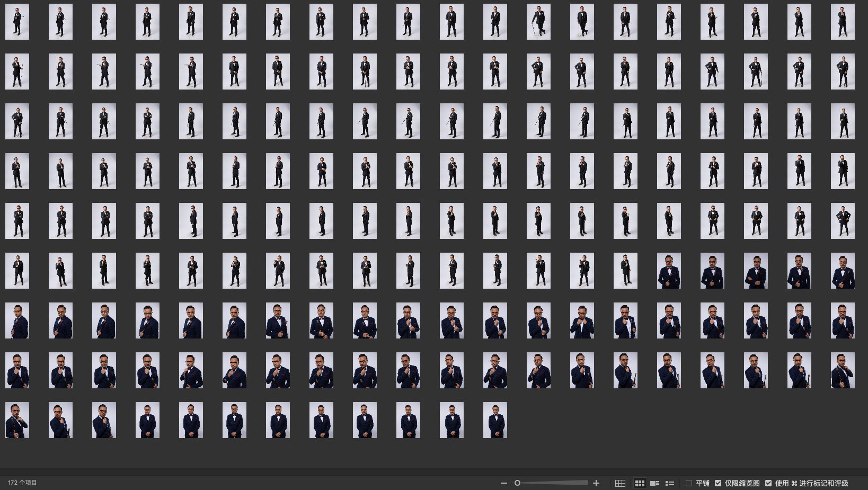Select first thumbnail in the seventh row
The height and width of the screenshot is (490, 868).
tap(17, 320)
